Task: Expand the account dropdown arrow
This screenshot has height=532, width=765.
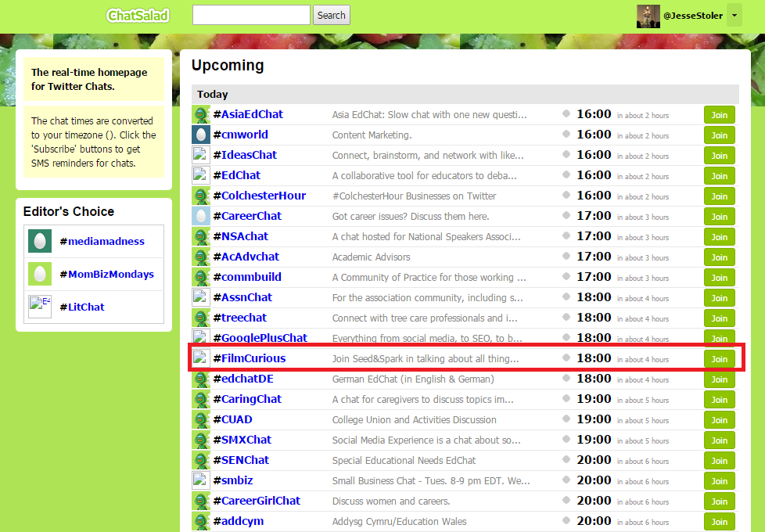Action: [x=734, y=15]
